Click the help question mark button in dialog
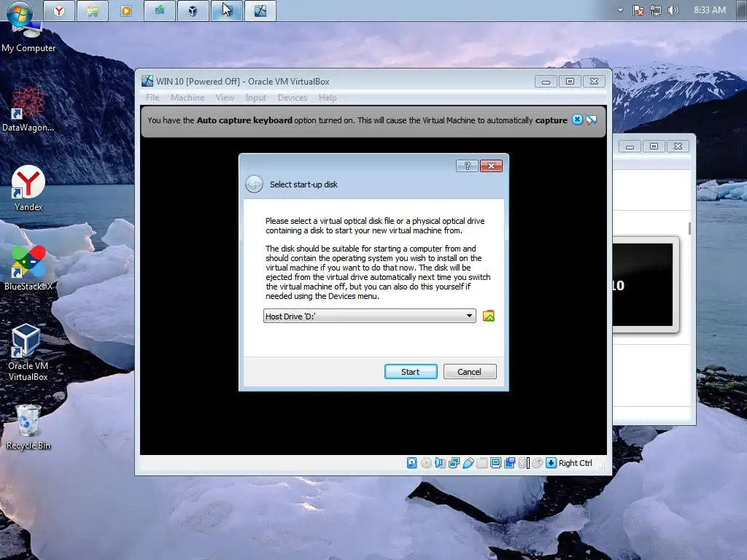This screenshot has height=560, width=747. 467,166
